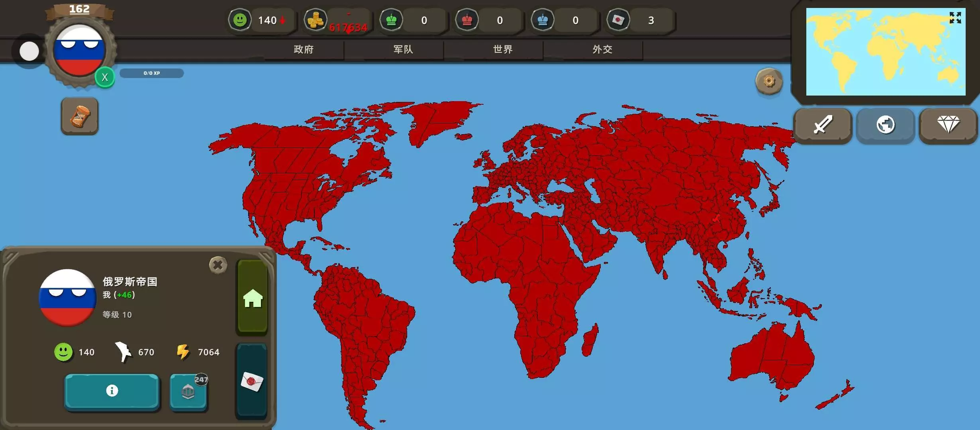
Task: Click the gear settings button
Action: coord(769,82)
